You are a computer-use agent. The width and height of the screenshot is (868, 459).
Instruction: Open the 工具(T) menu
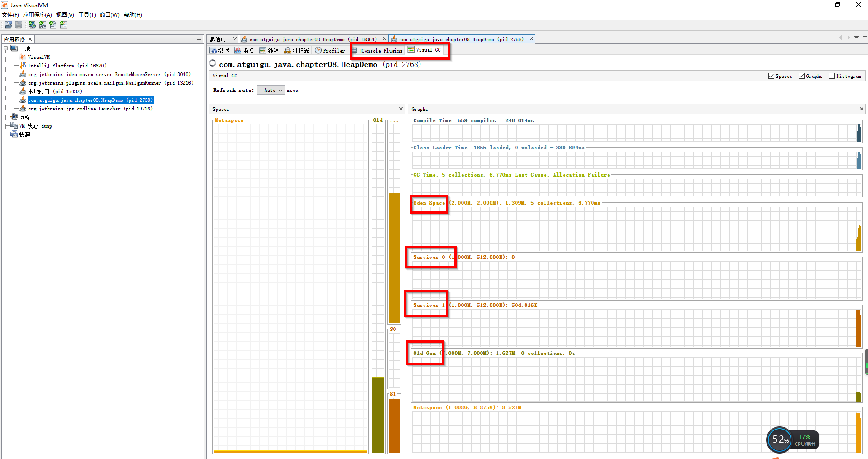pyautogui.click(x=87, y=15)
